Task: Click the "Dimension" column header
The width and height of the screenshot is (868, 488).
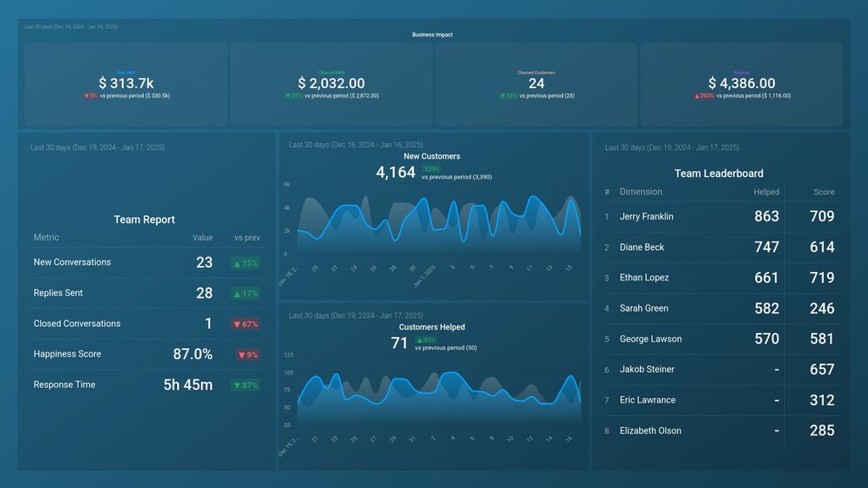Action: 641,191
